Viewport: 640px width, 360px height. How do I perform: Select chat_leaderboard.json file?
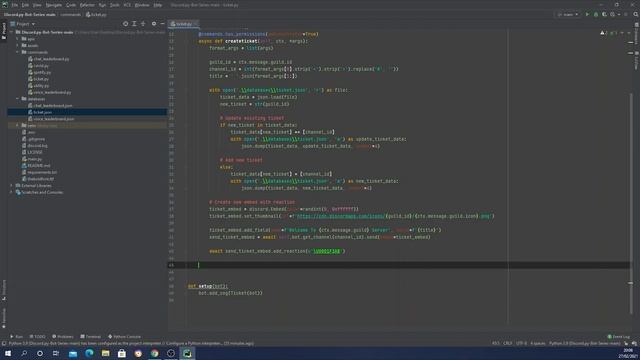53,105
